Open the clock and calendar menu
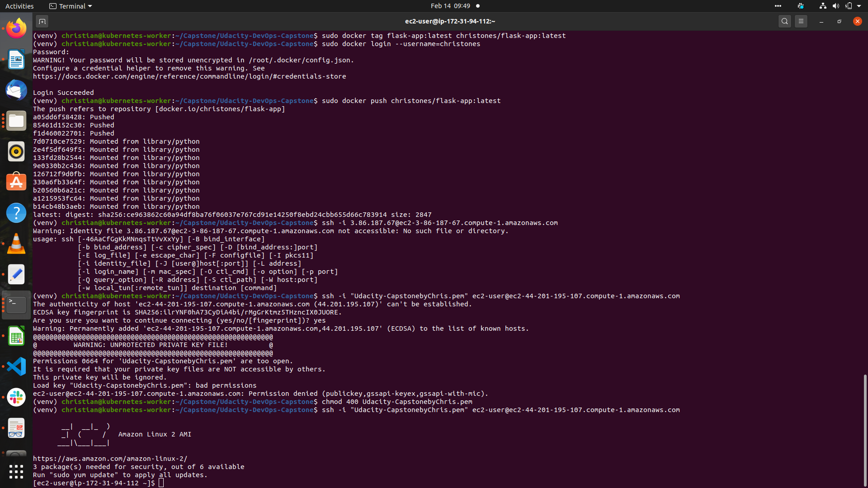 click(450, 6)
